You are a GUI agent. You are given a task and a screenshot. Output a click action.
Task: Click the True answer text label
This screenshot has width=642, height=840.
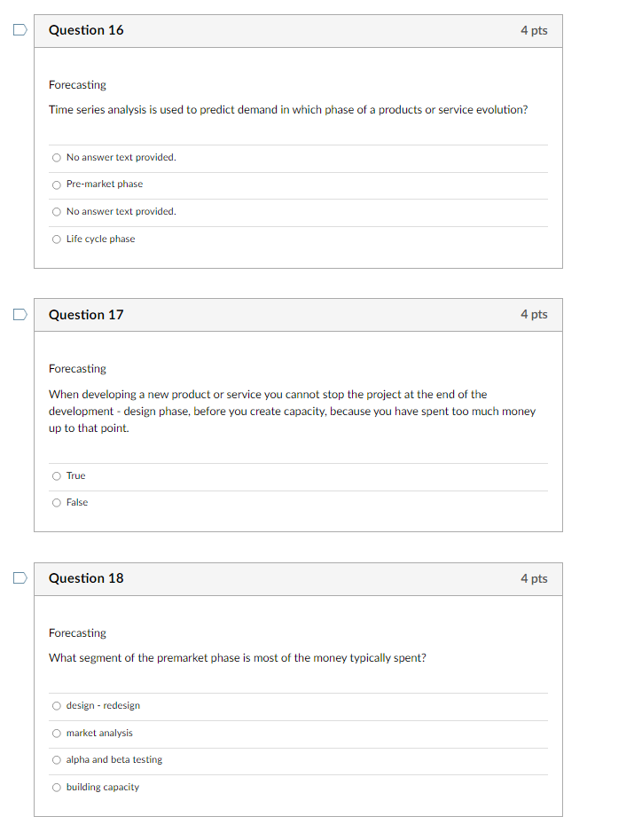(74, 475)
